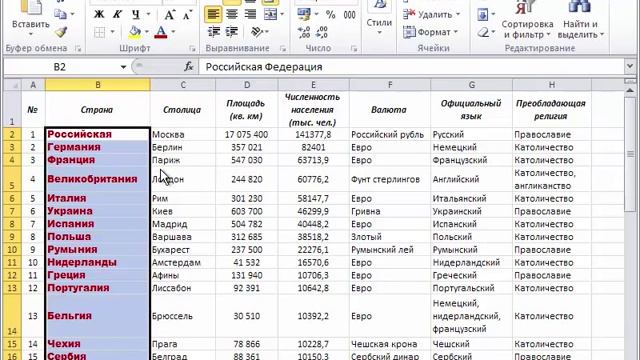Click the Вставить (Paste) button
Image resolution: width=640 pixels, height=360 pixels.
tap(31, 18)
